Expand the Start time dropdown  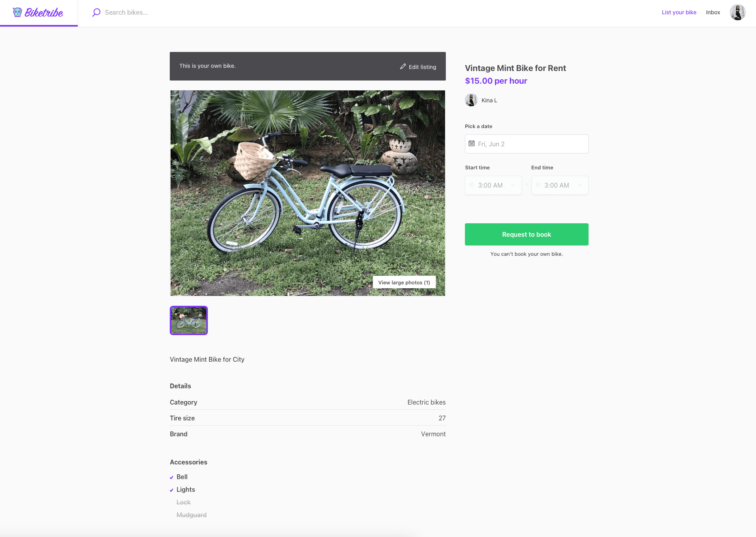513,185
